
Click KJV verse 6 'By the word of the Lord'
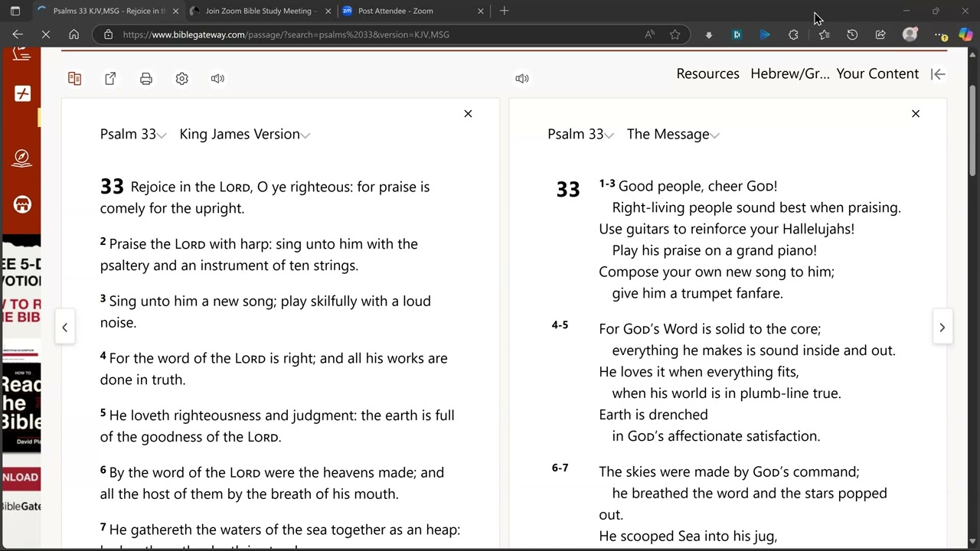pos(272,483)
